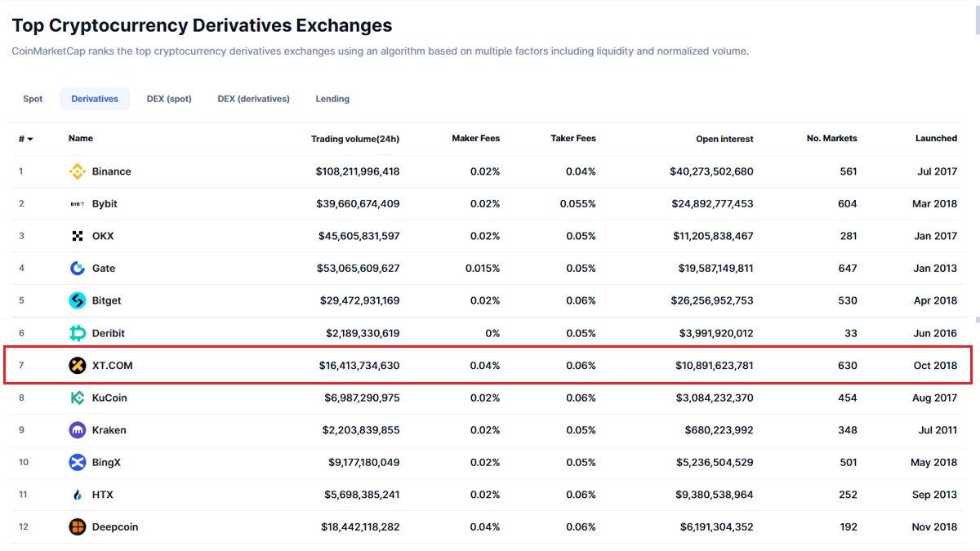Open the Gate exchange link
Screen dimensions: 980x551
[104, 269]
